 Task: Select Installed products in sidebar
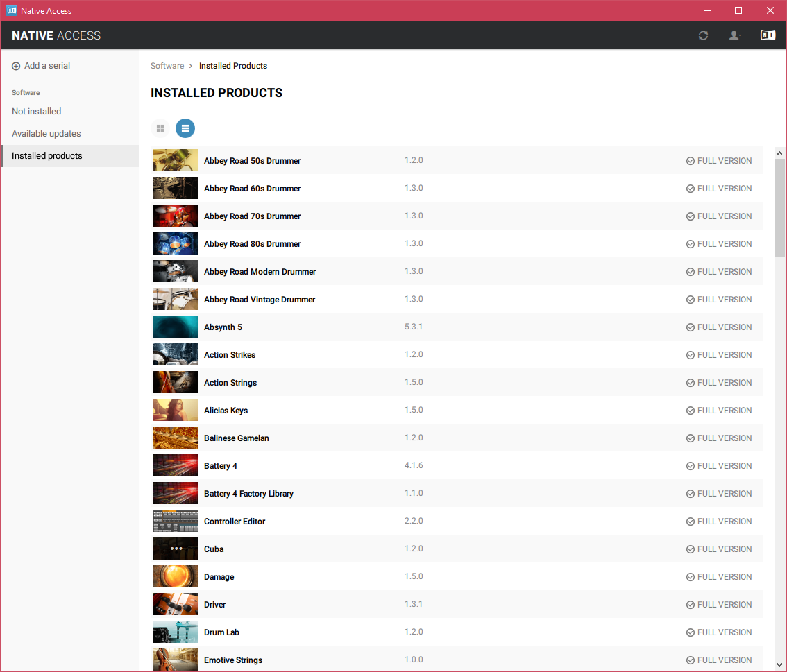[x=70, y=156]
